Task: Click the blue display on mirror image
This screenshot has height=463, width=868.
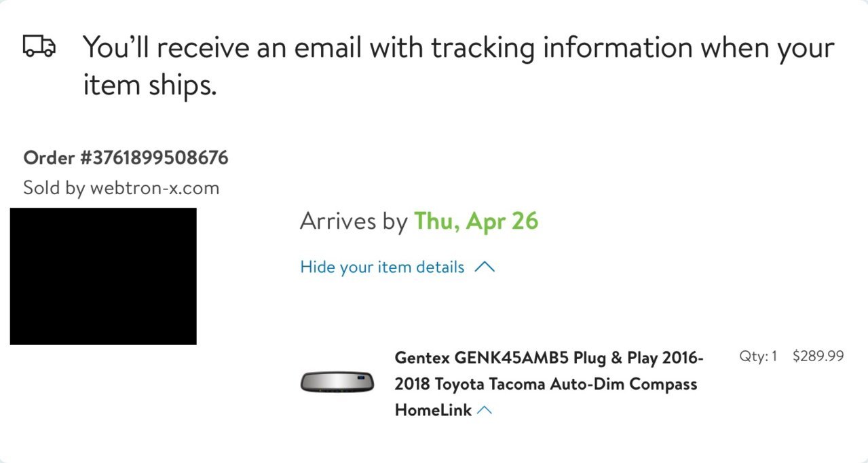Action: tap(362, 377)
